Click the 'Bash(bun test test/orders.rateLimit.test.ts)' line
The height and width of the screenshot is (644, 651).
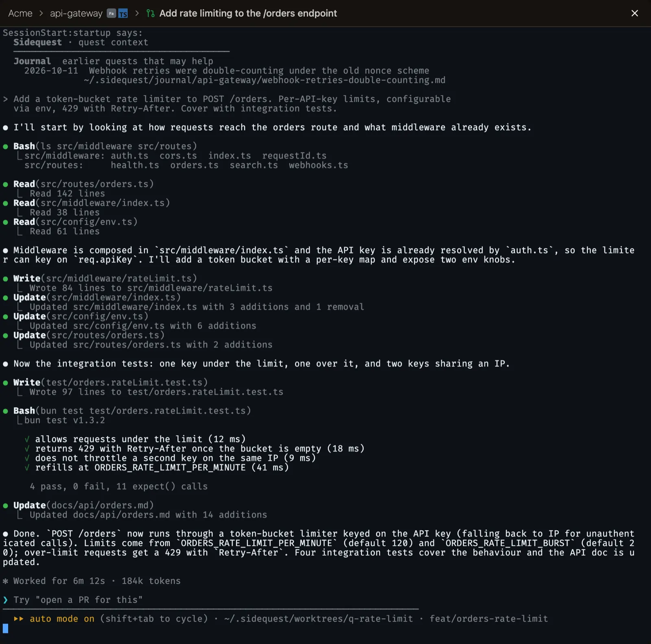click(132, 410)
